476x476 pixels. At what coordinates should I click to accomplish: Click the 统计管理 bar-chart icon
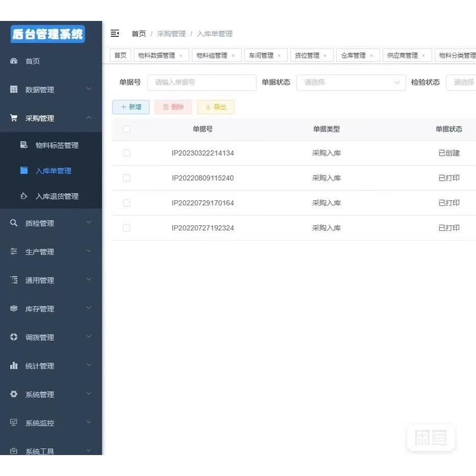(14, 366)
